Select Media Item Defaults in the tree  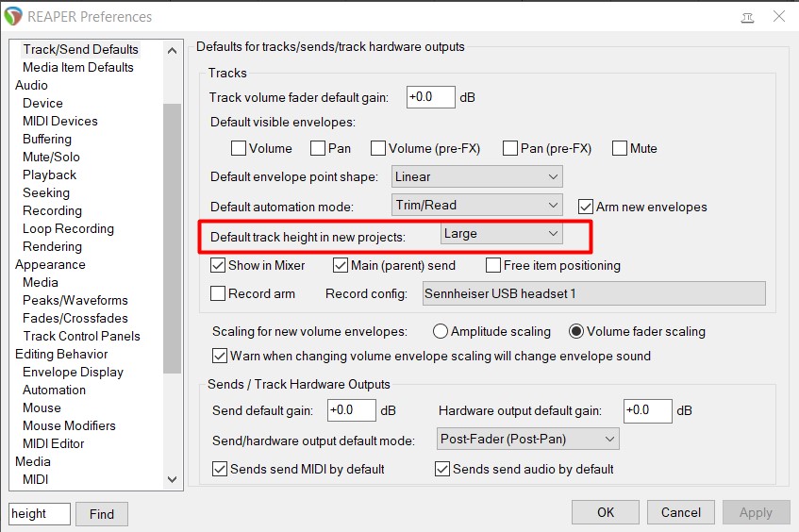pos(78,67)
